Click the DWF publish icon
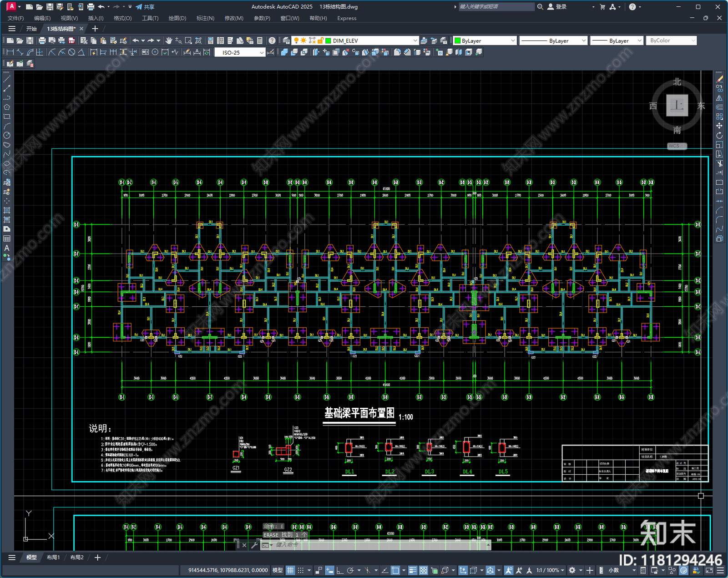 tap(71, 41)
